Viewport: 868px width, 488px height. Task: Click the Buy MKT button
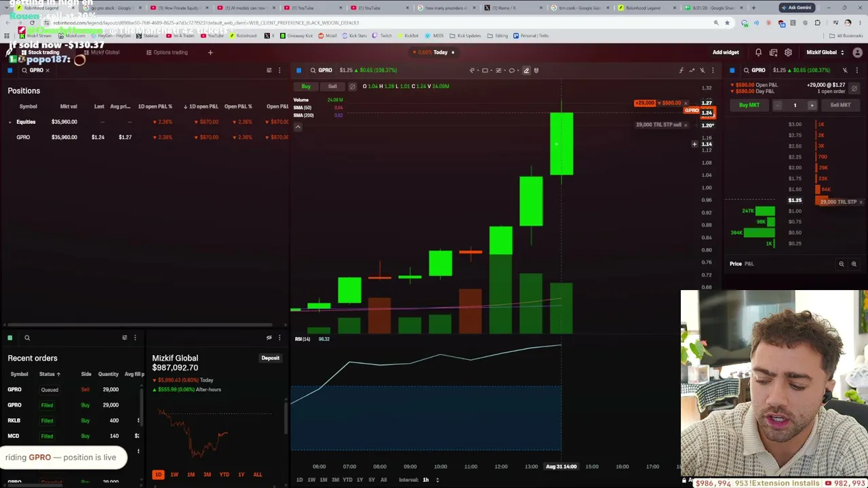point(749,105)
